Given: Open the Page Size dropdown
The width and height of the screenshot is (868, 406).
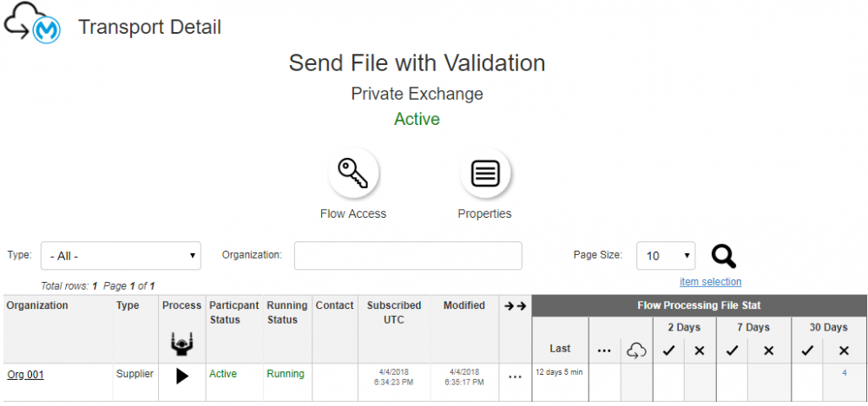Looking at the screenshot, I should tap(666, 256).
